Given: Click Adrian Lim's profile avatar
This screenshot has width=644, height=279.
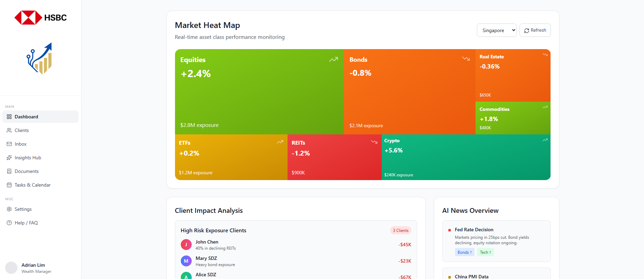Looking at the screenshot, I should pyautogui.click(x=11, y=268).
